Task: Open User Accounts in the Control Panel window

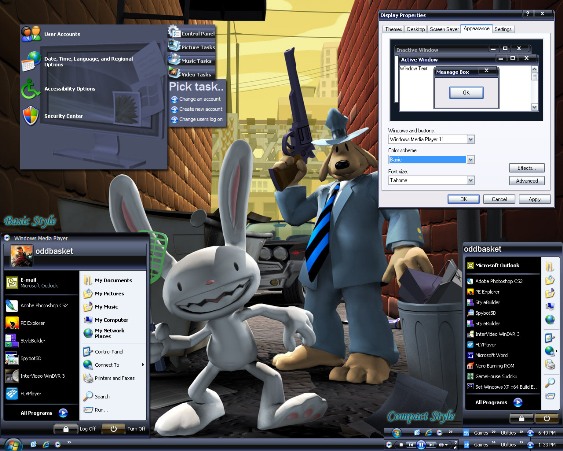Action: pyautogui.click(x=50, y=34)
